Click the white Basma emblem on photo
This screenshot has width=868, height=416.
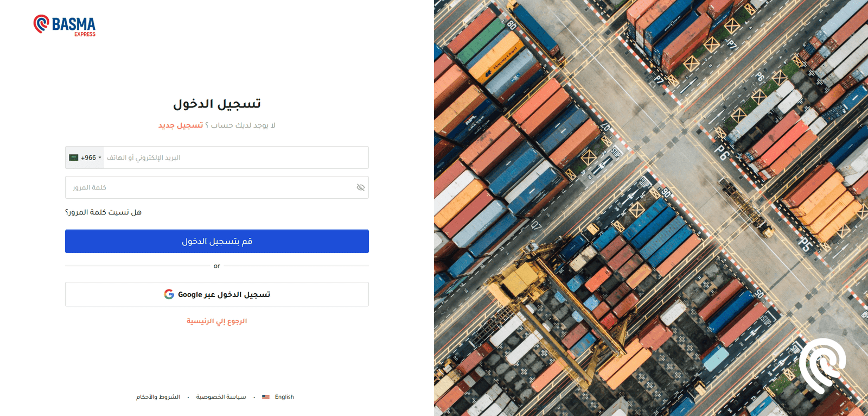click(822, 365)
